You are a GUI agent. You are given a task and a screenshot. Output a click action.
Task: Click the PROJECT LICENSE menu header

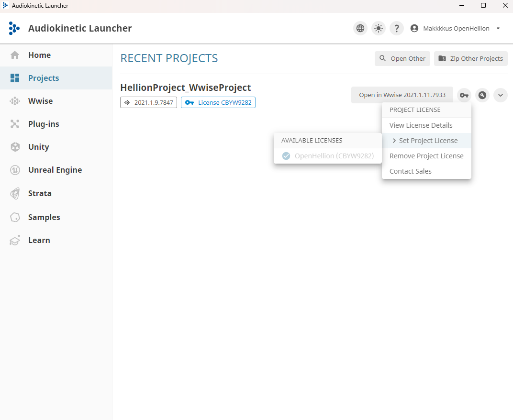tap(415, 110)
